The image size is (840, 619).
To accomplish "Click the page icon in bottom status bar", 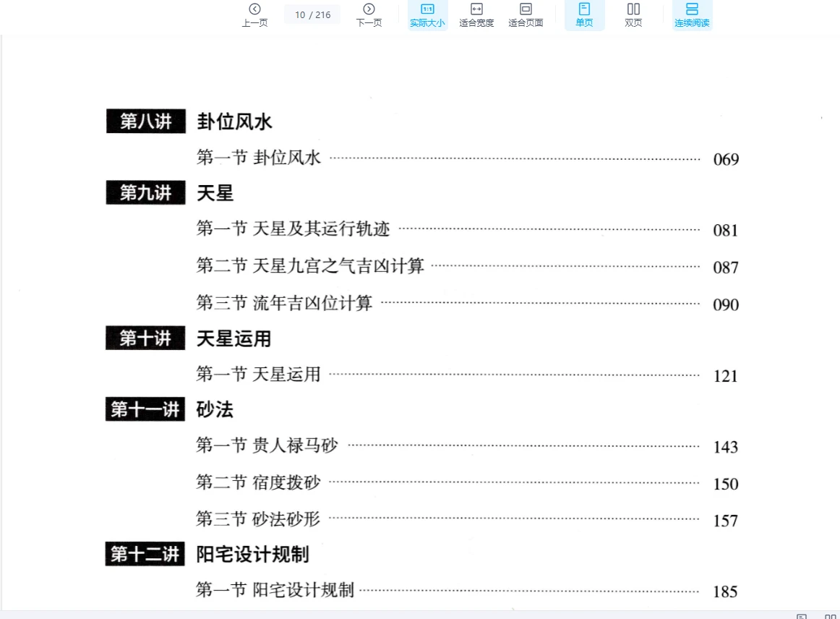I will (x=802, y=617).
